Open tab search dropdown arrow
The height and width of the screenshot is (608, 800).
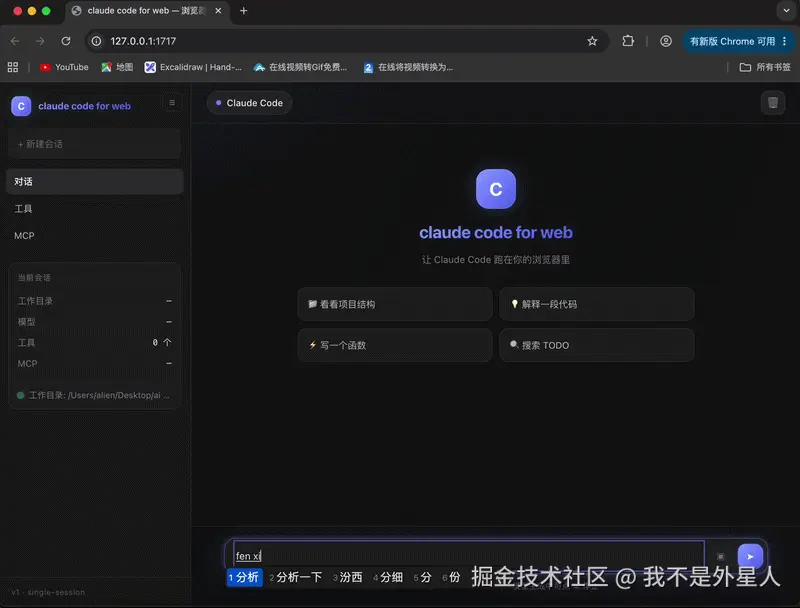pyautogui.click(x=786, y=11)
